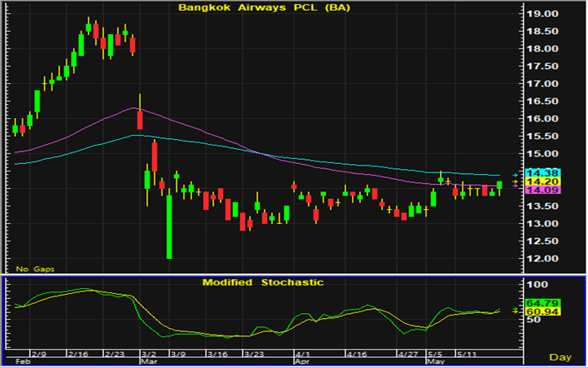The image size is (588, 368).
Task: Select the 3/2 date marker
Action: coord(149,354)
